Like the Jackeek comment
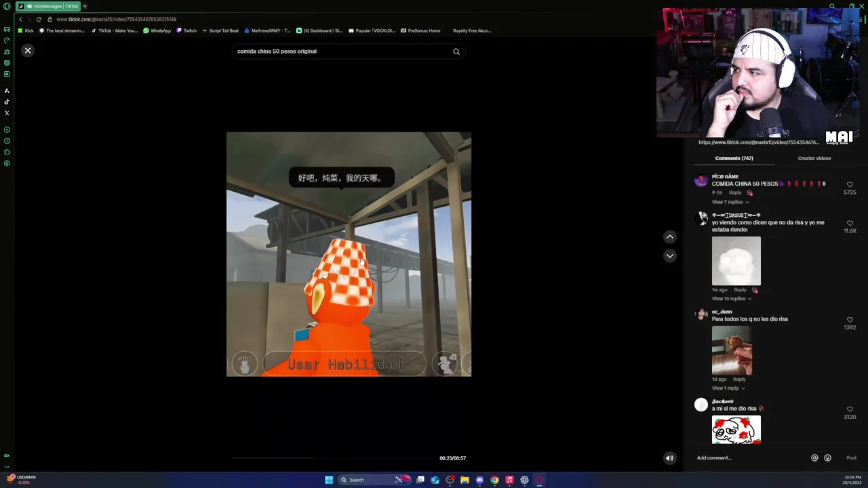 (850, 409)
